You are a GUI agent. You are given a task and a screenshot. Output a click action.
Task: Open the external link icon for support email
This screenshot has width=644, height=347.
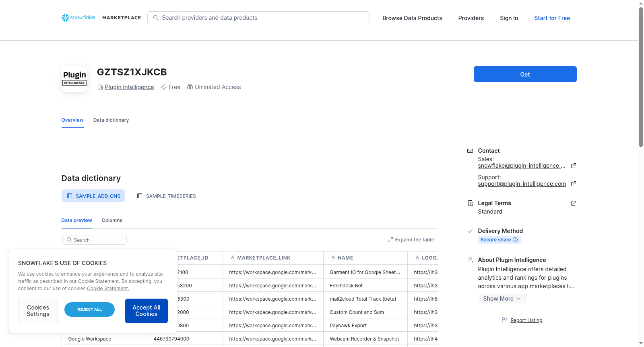(574, 184)
